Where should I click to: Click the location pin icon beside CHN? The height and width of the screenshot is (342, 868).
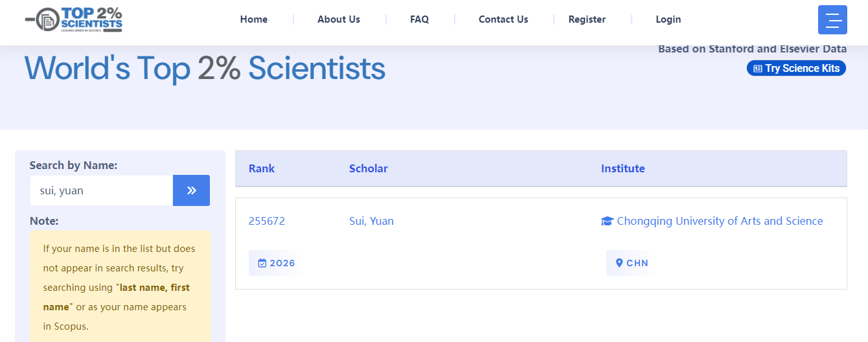619,263
